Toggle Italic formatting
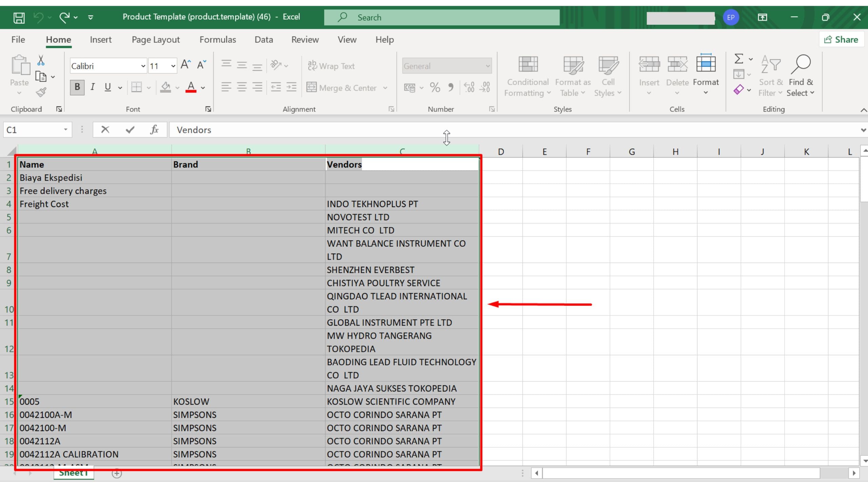 click(x=93, y=87)
